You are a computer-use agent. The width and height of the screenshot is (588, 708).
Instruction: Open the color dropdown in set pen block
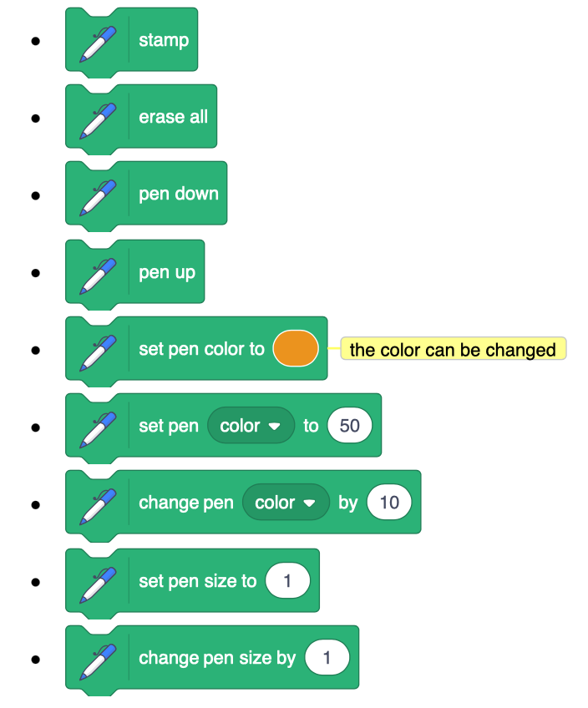(x=251, y=425)
